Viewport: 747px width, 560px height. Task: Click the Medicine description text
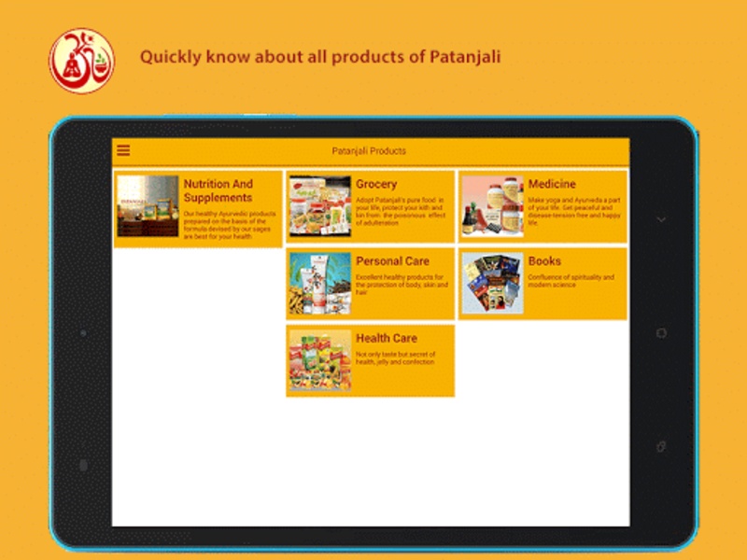574,212
